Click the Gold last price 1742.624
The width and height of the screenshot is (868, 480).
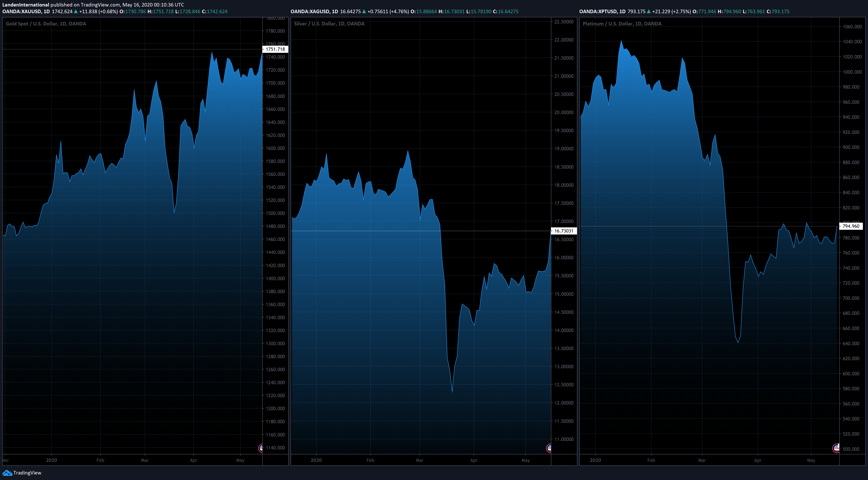pos(62,11)
